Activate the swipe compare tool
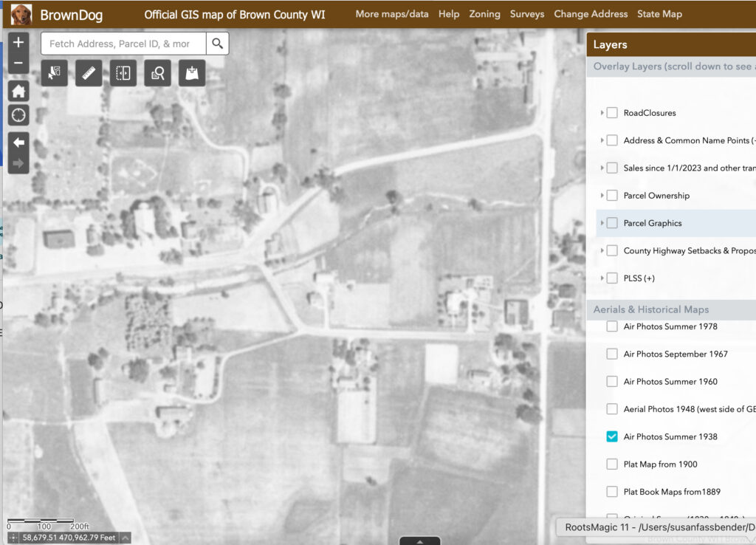The image size is (756, 545). 123,73
